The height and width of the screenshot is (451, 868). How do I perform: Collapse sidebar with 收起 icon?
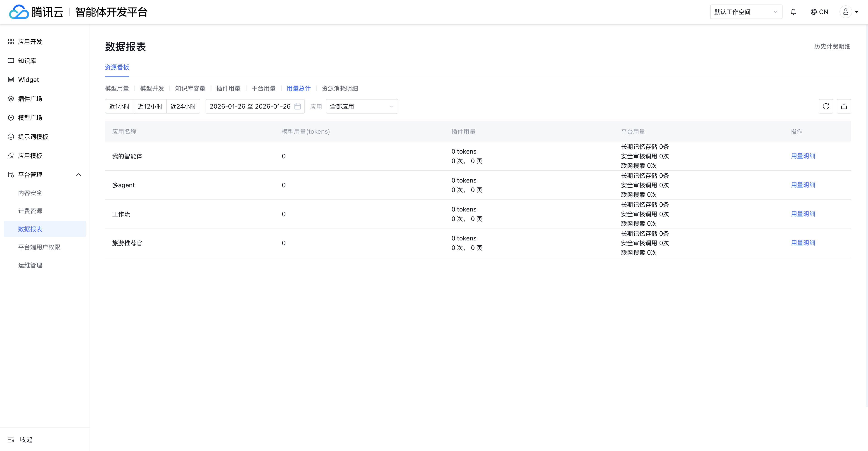tap(11, 439)
